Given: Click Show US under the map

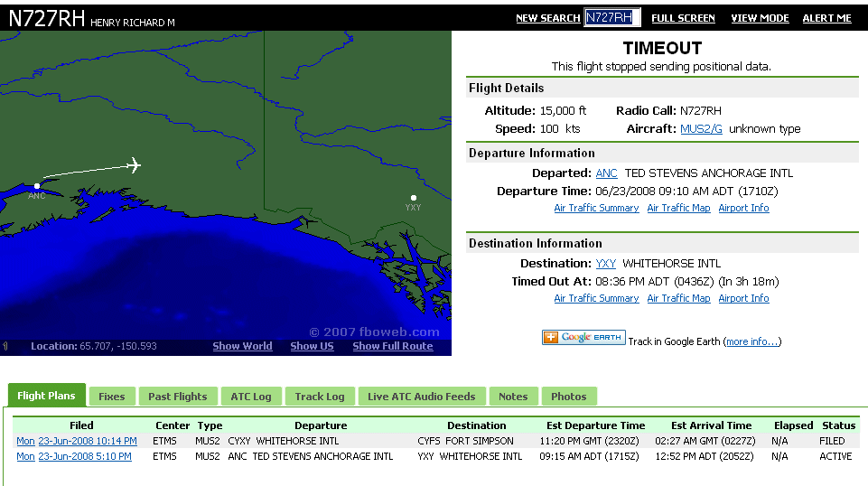Looking at the screenshot, I should [x=312, y=346].
